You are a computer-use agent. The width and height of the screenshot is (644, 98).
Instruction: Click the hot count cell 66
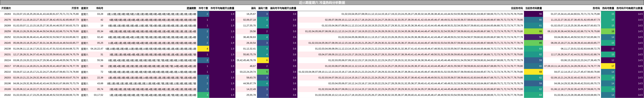pos(534,31)
